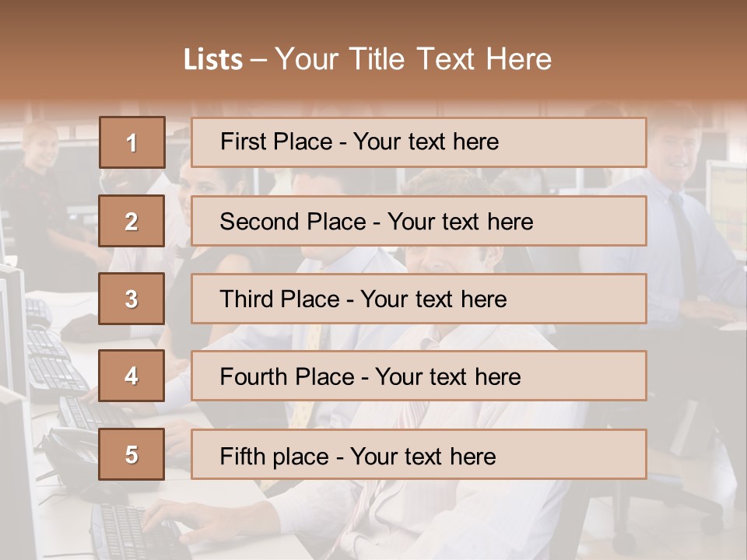This screenshot has width=747, height=560.
Task: Click 'Your Title Text Here' in the heading
Action: [413, 59]
